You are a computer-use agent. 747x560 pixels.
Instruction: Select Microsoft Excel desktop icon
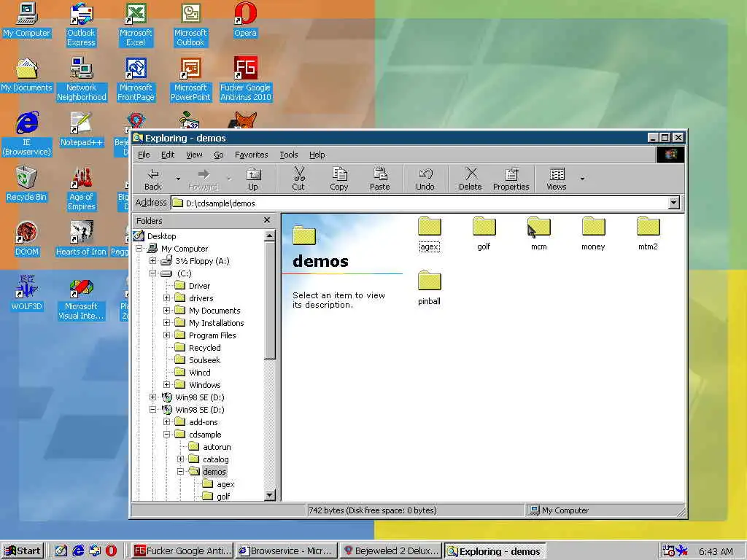(136, 25)
